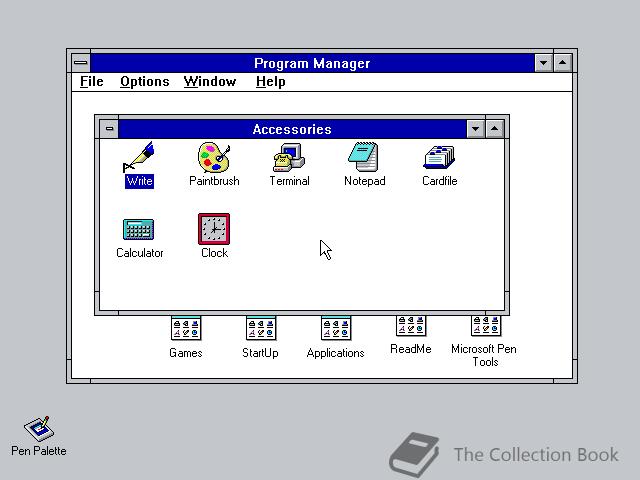Click the "Cardfile" label text
This screenshot has width=640, height=480.
(440, 181)
